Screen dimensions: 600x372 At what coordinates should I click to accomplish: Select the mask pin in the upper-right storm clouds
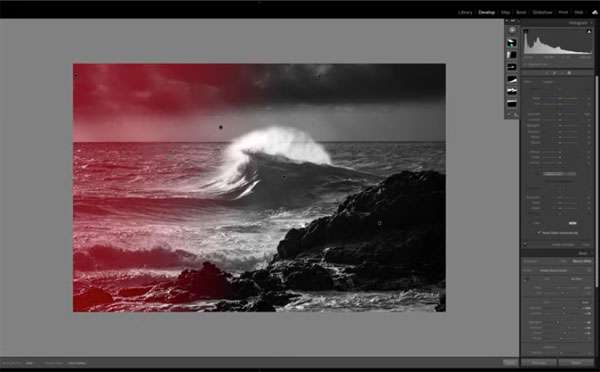click(x=320, y=76)
